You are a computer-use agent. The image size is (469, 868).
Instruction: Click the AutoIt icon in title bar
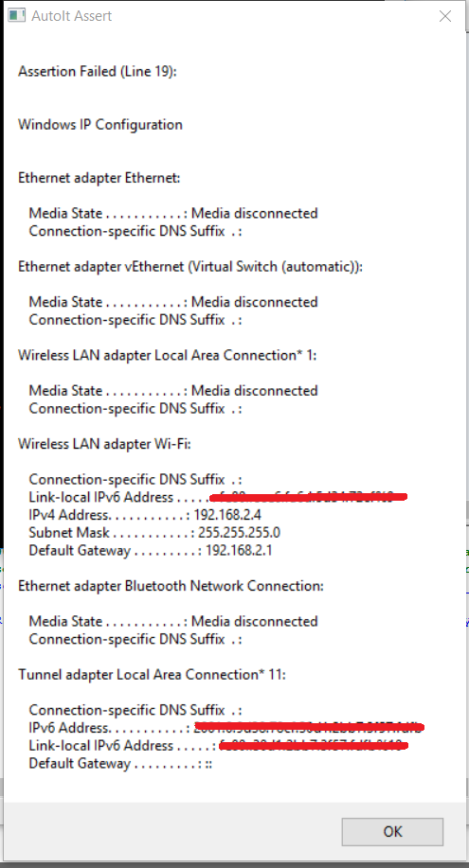(x=17, y=15)
